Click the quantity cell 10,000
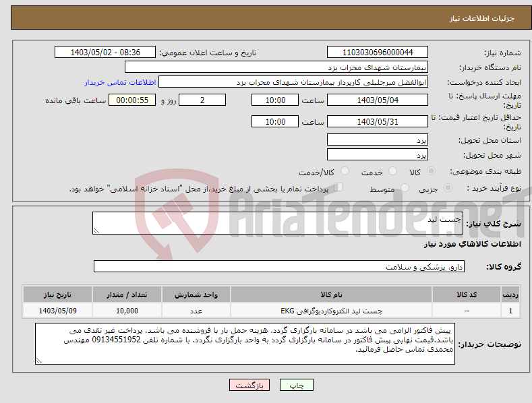 [x=127, y=311]
